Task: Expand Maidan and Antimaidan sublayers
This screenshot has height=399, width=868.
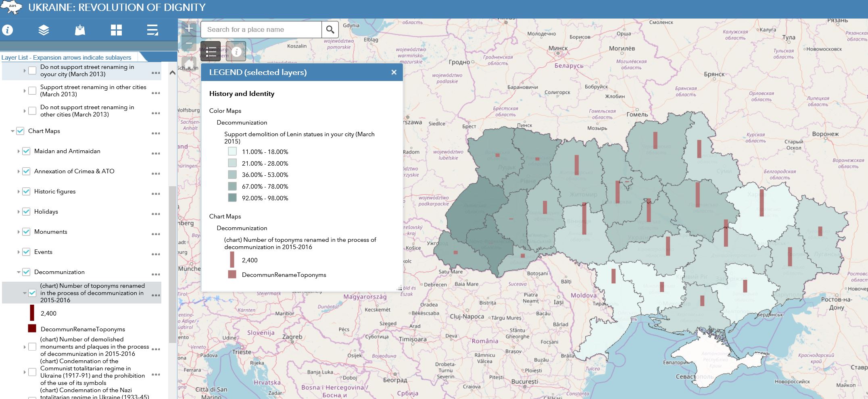Action: 19,151
